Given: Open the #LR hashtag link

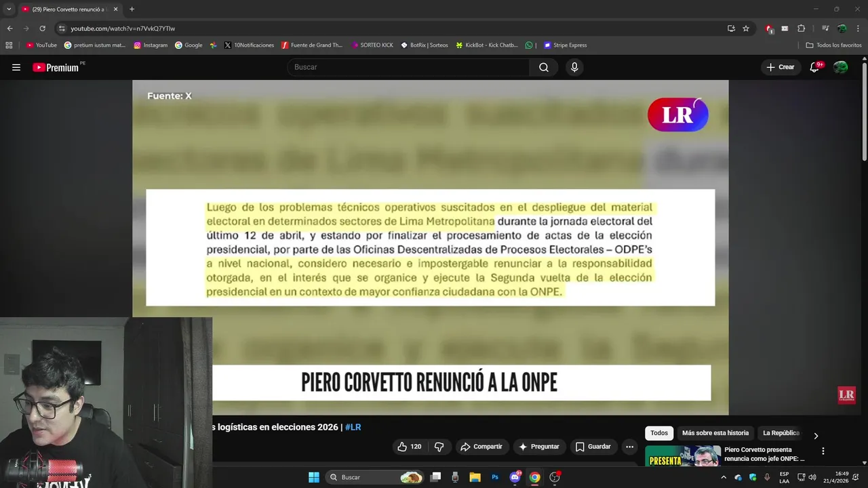Looking at the screenshot, I should (353, 427).
